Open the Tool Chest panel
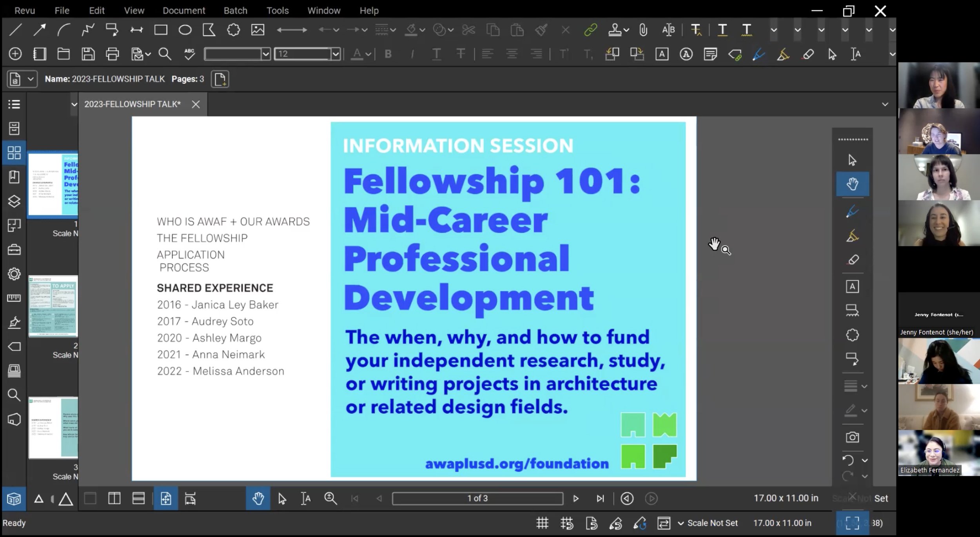The height and width of the screenshot is (537, 980). tap(14, 249)
